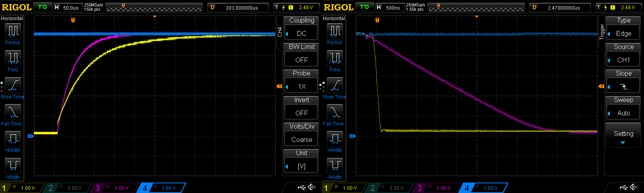Toggle BW Limit OFF setting
The height and width of the screenshot is (193, 644).
click(301, 60)
